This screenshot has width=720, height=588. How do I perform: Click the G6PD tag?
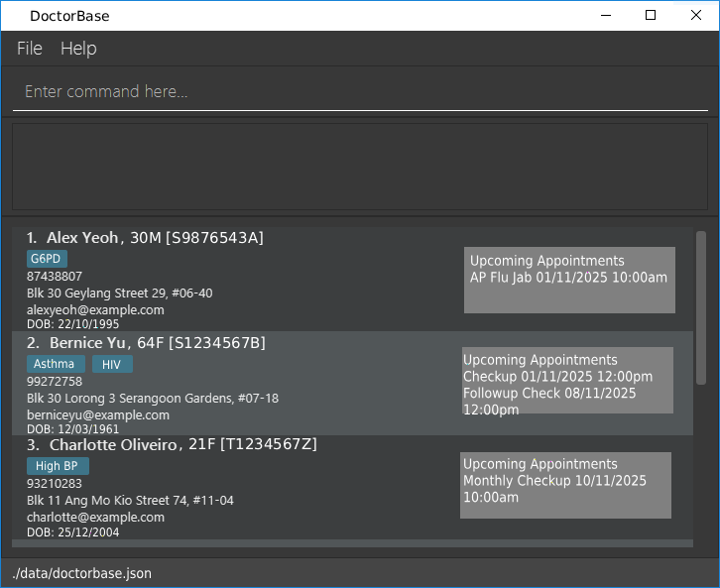coord(47,259)
